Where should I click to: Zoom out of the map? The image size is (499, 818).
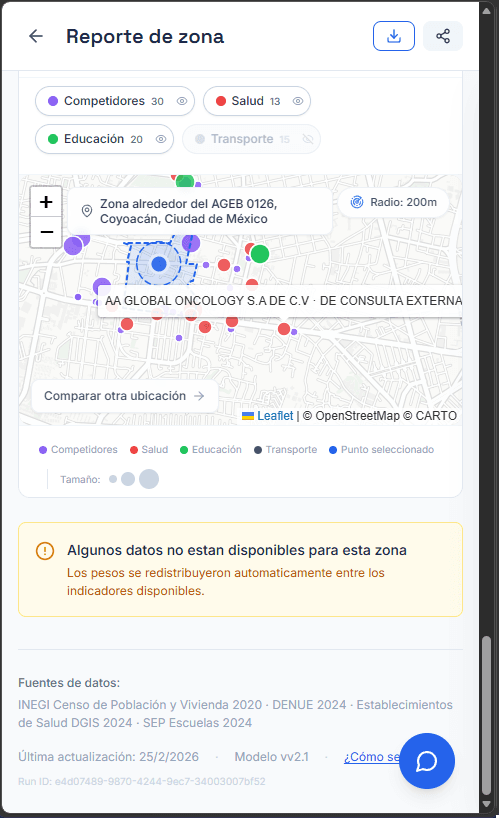click(46, 232)
